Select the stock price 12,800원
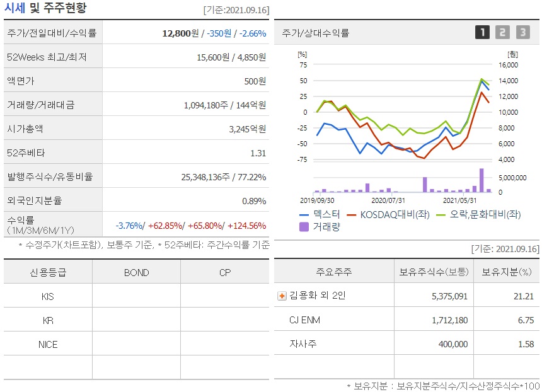542x392 pixels. coord(180,33)
